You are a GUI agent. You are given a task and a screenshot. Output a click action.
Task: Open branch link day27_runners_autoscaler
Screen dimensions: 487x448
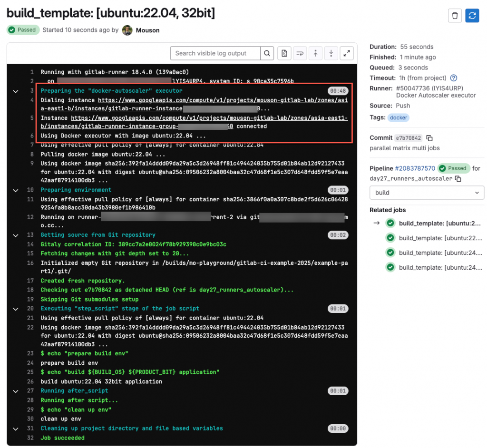(x=411, y=179)
